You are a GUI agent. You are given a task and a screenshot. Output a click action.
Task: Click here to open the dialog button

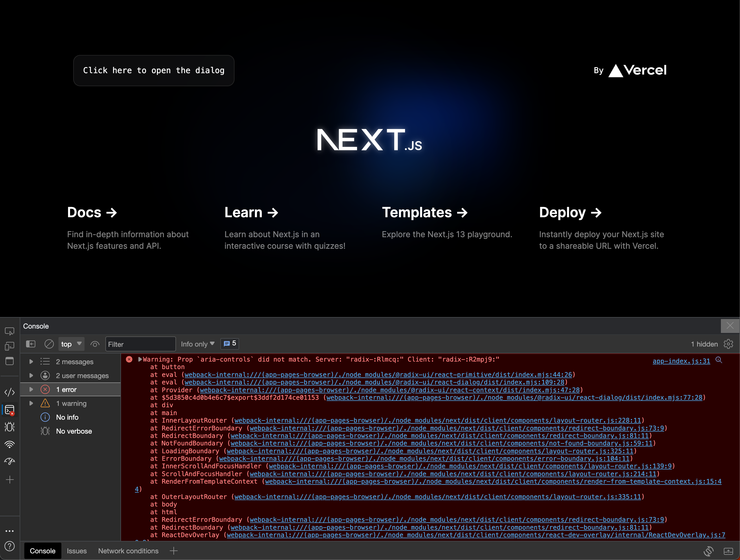pos(153,70)
